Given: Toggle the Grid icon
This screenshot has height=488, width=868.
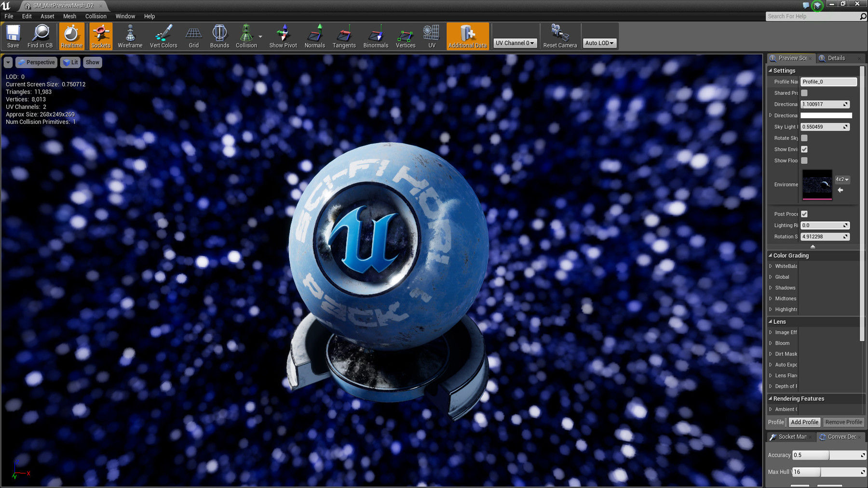Looking at the screenshot, I should pyautogui.click(x=194, y=36).
